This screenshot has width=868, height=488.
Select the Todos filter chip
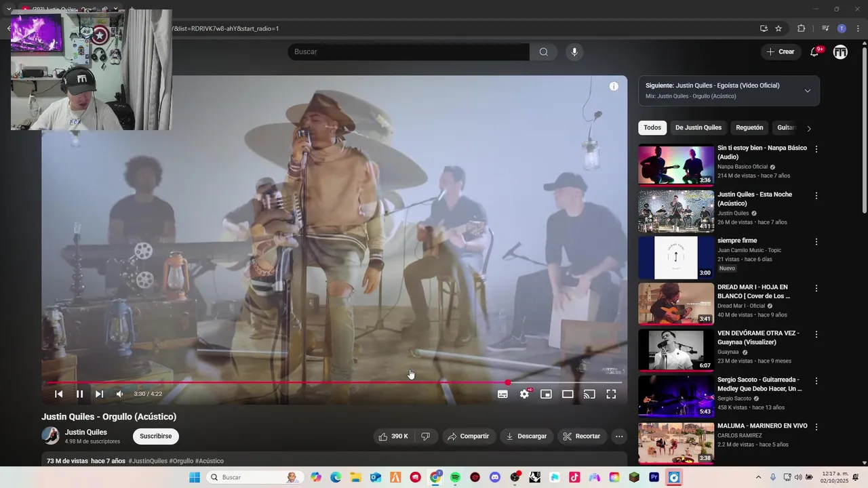coord(652,127)
